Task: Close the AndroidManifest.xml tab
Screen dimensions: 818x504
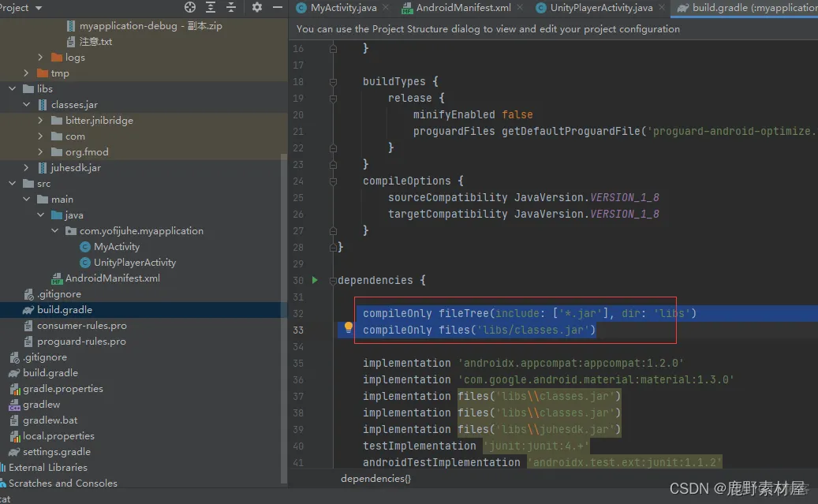Action: (520, 7)
